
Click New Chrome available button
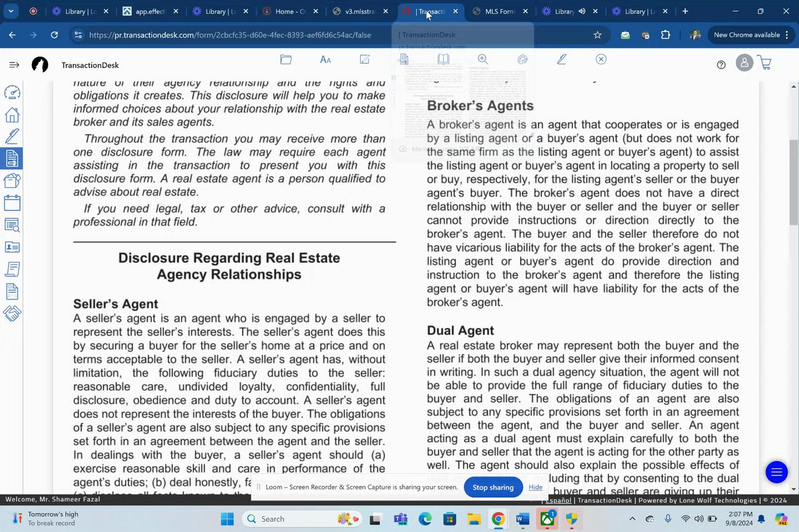[747, 36]
